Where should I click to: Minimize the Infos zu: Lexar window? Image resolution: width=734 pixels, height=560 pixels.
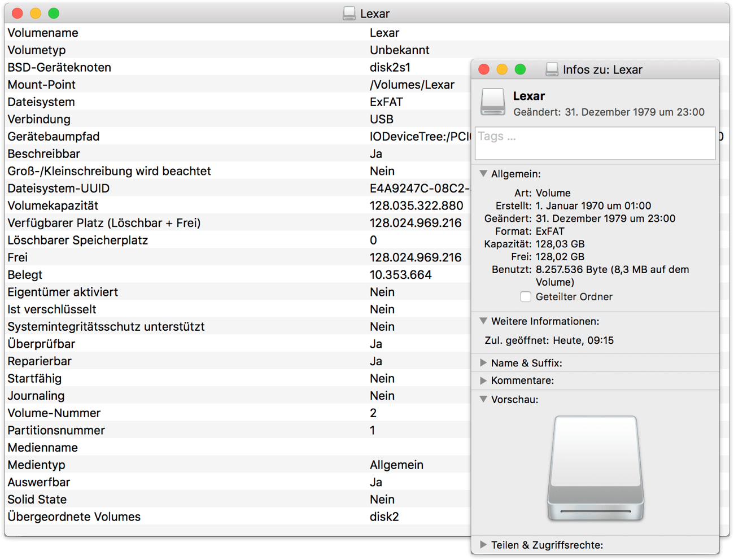tap(502, 69)
